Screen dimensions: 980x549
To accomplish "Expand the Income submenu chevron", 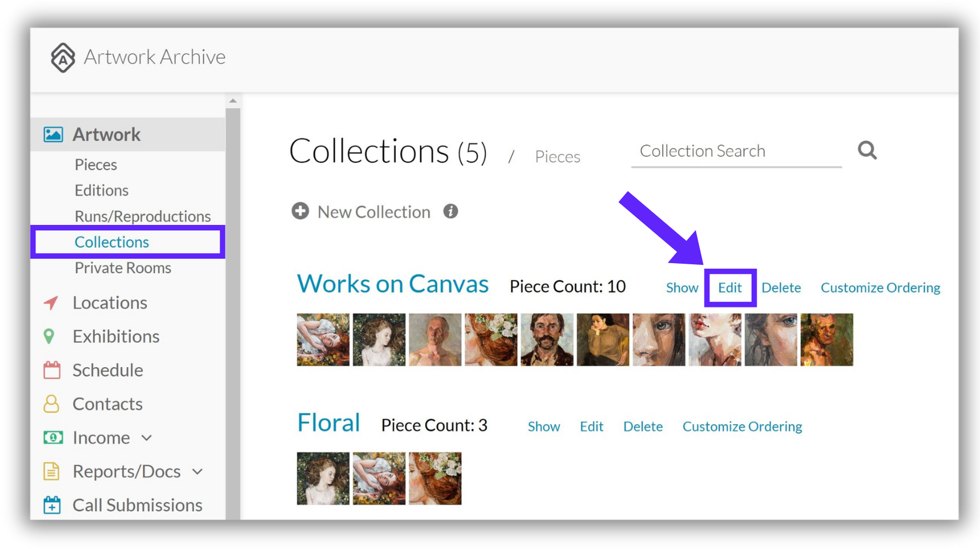I will click(x=146, y=438).
